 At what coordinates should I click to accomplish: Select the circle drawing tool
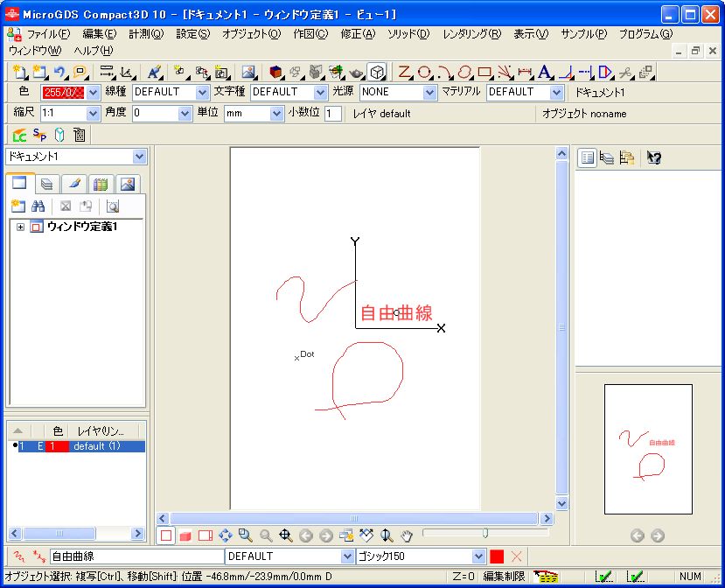click(424, 72)
